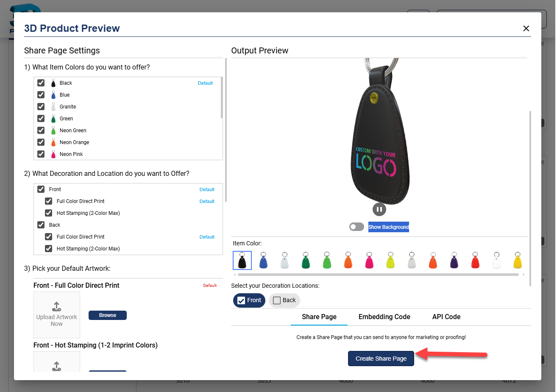Uncheck the Back decoration location in step 2
Viewport: 557px width, 392px height.
pos(41,225)
